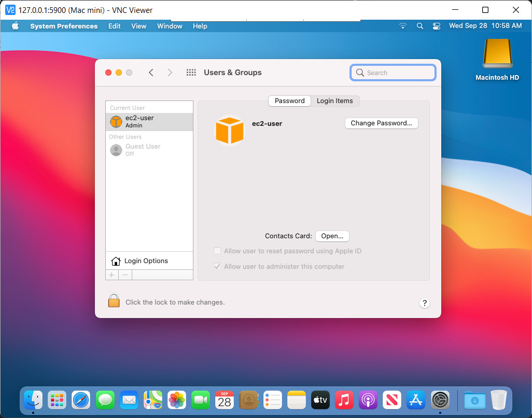Click the back navigation arrow
Image resolution: width=532 pixels, height=418 pixels.
tap(151, 73)
